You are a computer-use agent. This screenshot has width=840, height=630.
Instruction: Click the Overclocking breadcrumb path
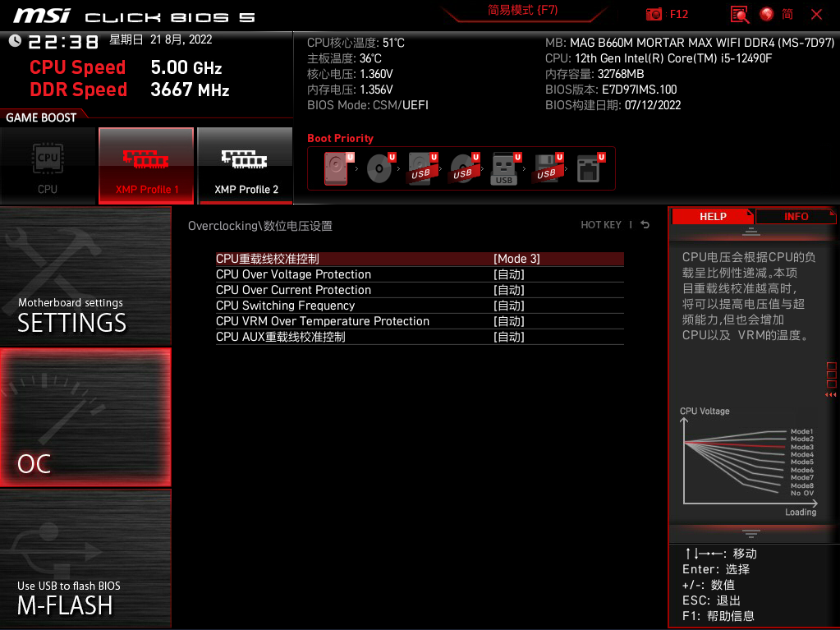[x=260, y=226]
